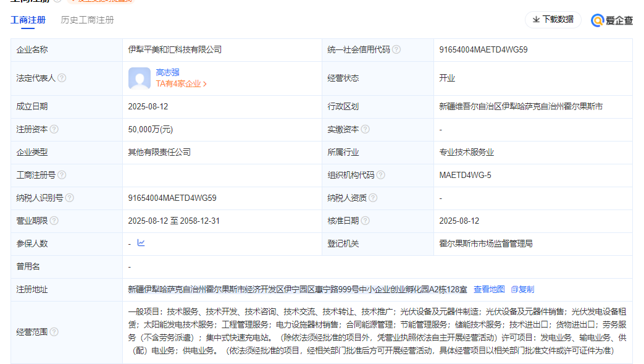Click the help icon beside 注册资本
The height and width of the screenshot is (364, 644).
[54, 129]
